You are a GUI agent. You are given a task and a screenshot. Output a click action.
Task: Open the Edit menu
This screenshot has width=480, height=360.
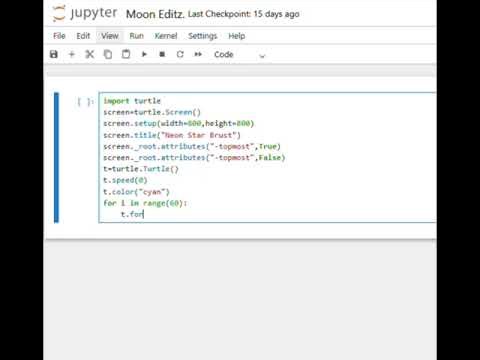(83, 36)
